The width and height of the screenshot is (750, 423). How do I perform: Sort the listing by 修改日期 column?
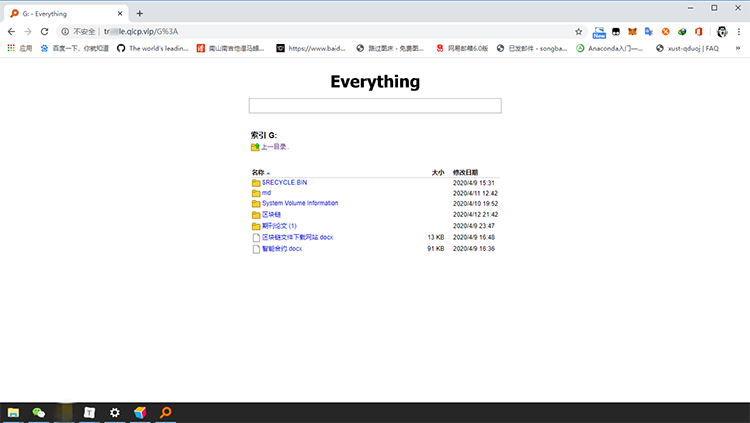click(x=465, y=172)
